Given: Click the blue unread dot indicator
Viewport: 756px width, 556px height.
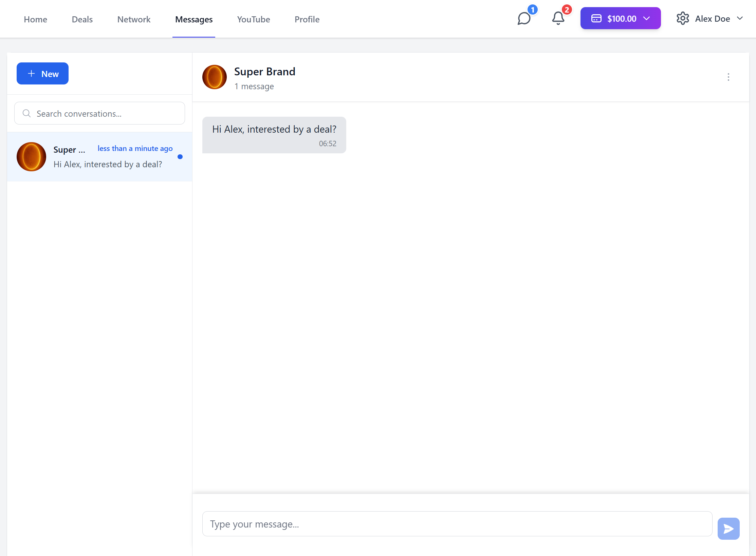Looking at the screenshot, I should [x=180, y=157].
